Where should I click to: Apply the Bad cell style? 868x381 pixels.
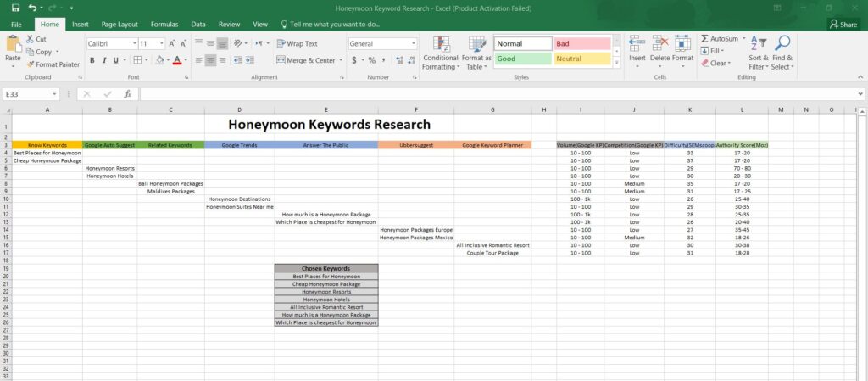coord(582,44)
